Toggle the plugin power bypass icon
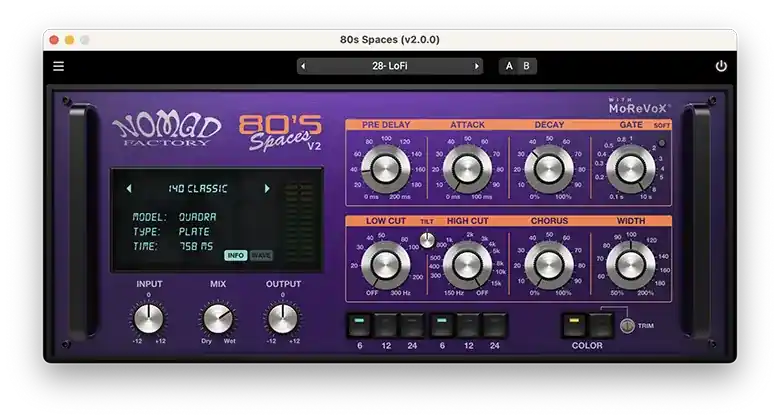Image resolution: width=780 pixels, height=420 pixels. point(721,66)
